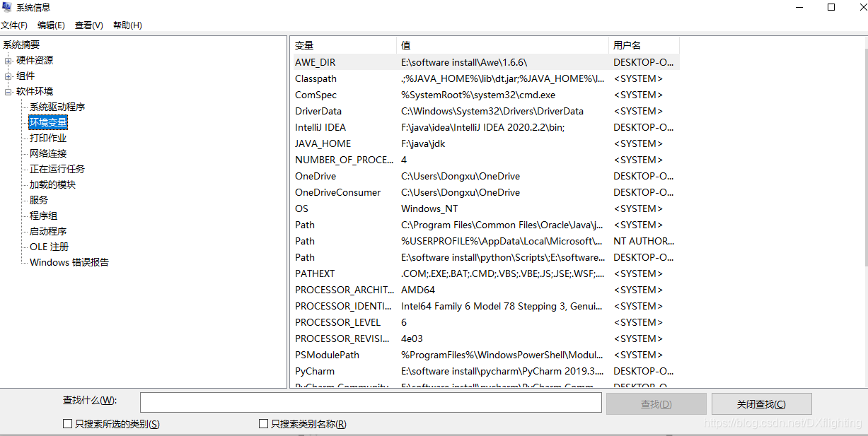
Task: Click the NT AUTHOR... user name cell
Action: click(x=644, y=241)
